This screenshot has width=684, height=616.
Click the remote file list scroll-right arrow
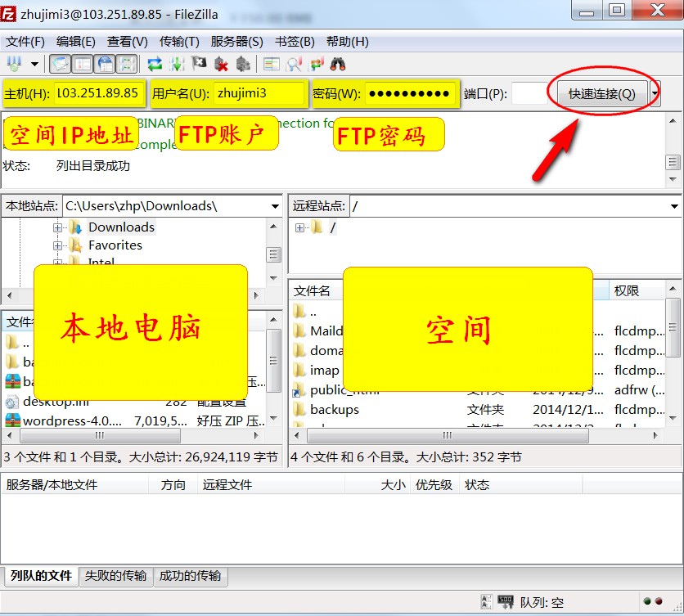[655, 435]
